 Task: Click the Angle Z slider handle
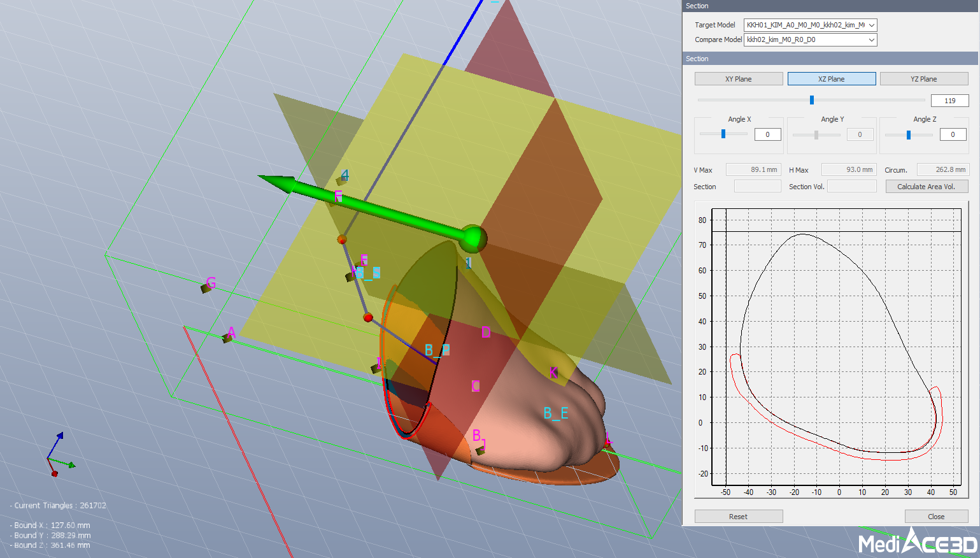coord(909,134)
